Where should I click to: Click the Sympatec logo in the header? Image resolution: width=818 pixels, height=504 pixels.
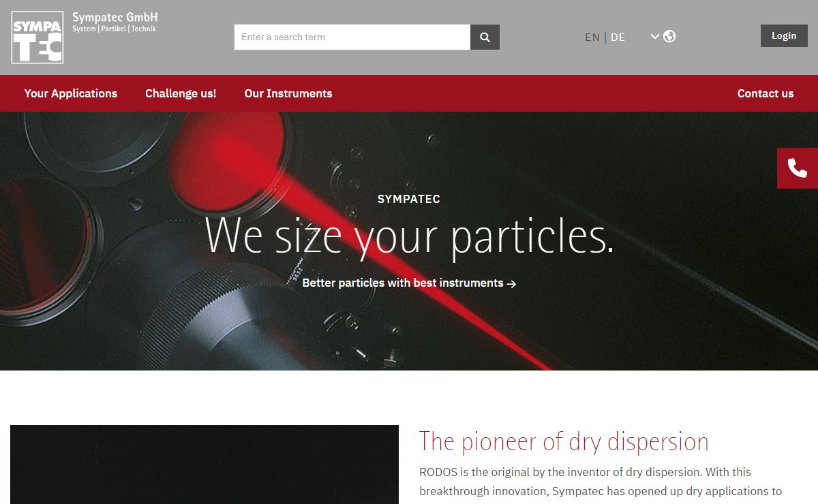37,37
